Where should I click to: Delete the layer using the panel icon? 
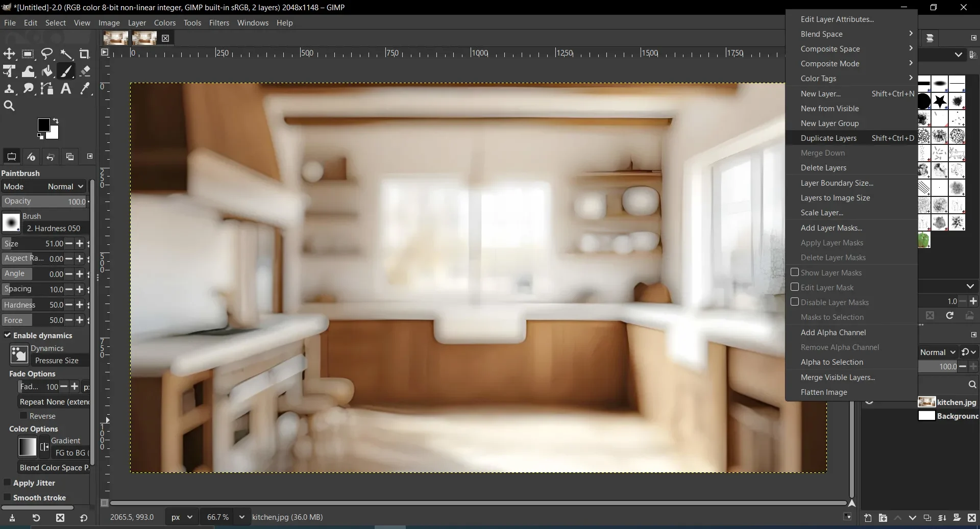coord(972,518)
